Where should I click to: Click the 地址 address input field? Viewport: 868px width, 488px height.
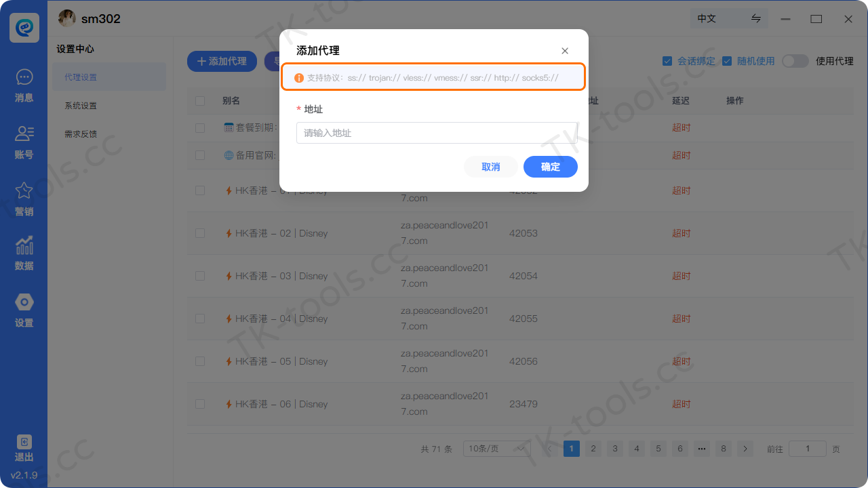click(437, 133)
